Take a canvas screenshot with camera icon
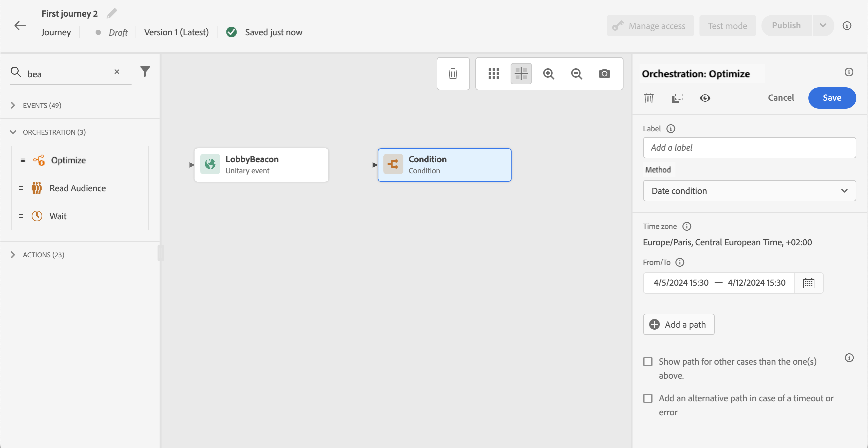868x448 pixels. 604,73
